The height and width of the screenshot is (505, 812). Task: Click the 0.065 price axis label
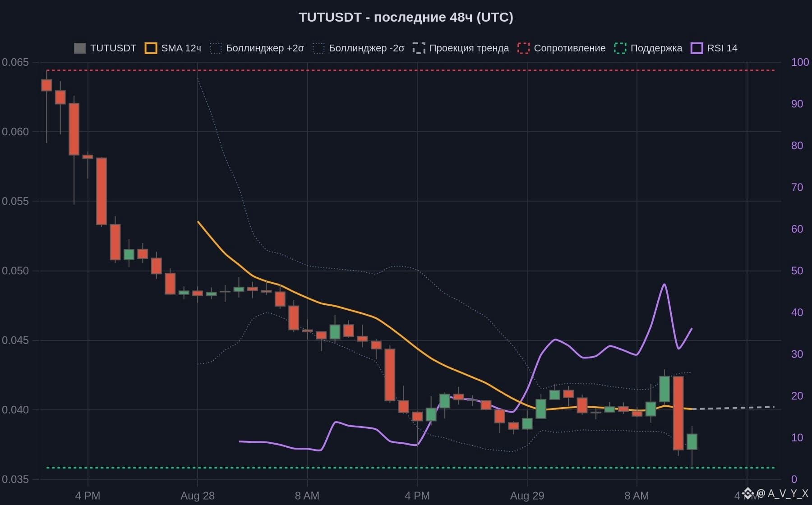(x=15, y=62)
